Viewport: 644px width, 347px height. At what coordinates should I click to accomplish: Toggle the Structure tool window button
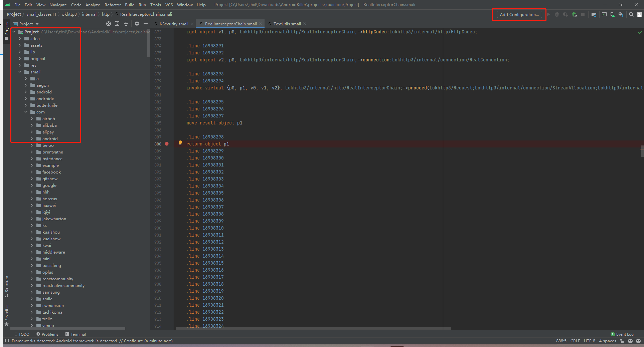[7, 287]
